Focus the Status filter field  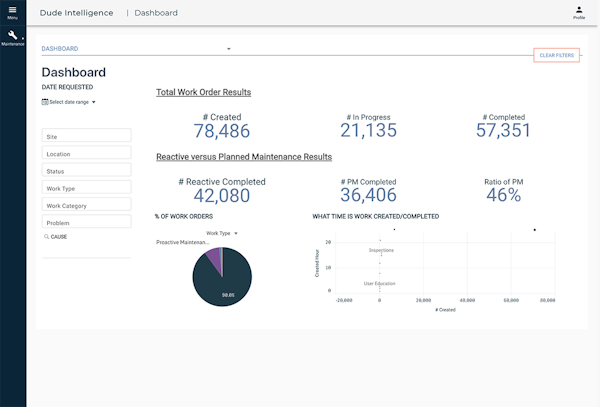click(x=88, y=170)
